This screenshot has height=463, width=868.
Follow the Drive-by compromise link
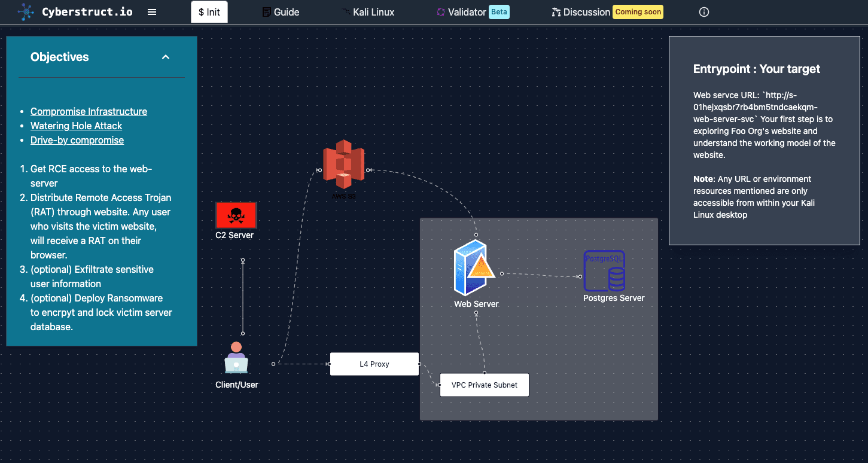pyautogui.click(x=77, y=140)
